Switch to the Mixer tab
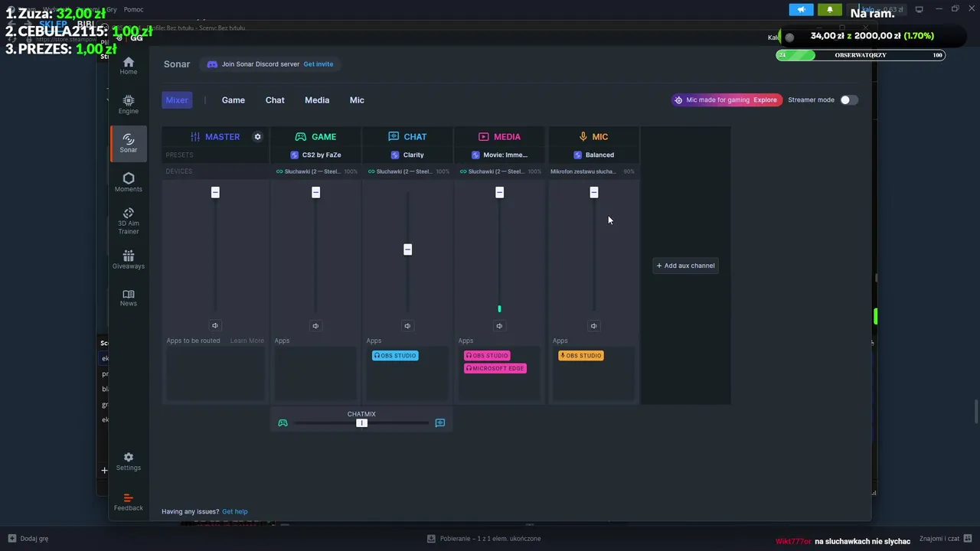The height and width of the screenshot is (551, 980). (x=177, y=100)
